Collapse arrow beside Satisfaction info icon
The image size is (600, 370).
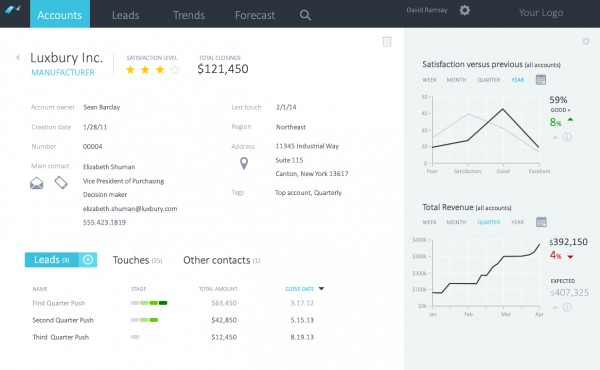(x=555, y=137)
